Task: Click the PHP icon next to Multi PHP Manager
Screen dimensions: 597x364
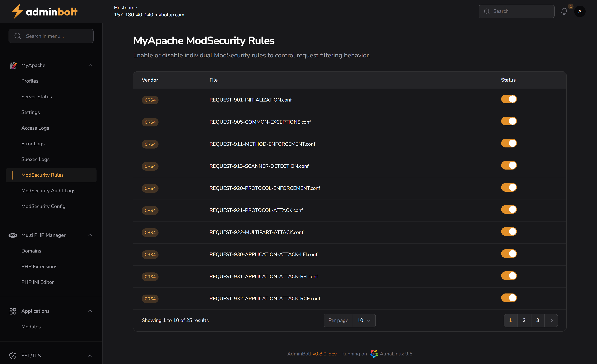Action: 13,235
